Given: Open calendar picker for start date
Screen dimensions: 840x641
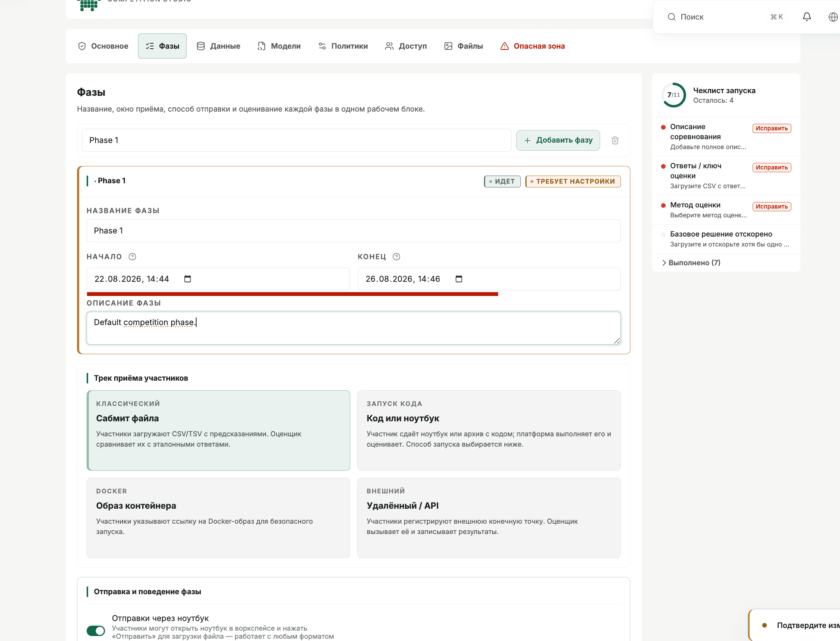Looking at the screenshot, I should 187,279.
